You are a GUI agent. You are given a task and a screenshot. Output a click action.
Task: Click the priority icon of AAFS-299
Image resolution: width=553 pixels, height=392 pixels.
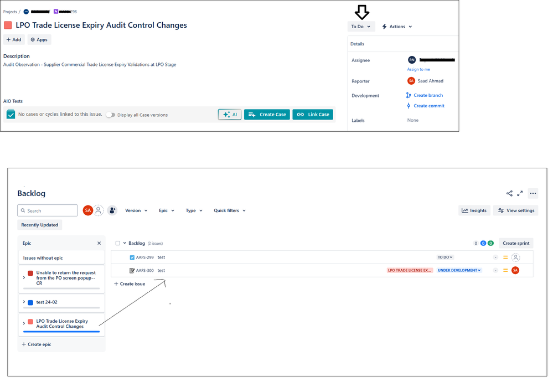click(505, 257)
